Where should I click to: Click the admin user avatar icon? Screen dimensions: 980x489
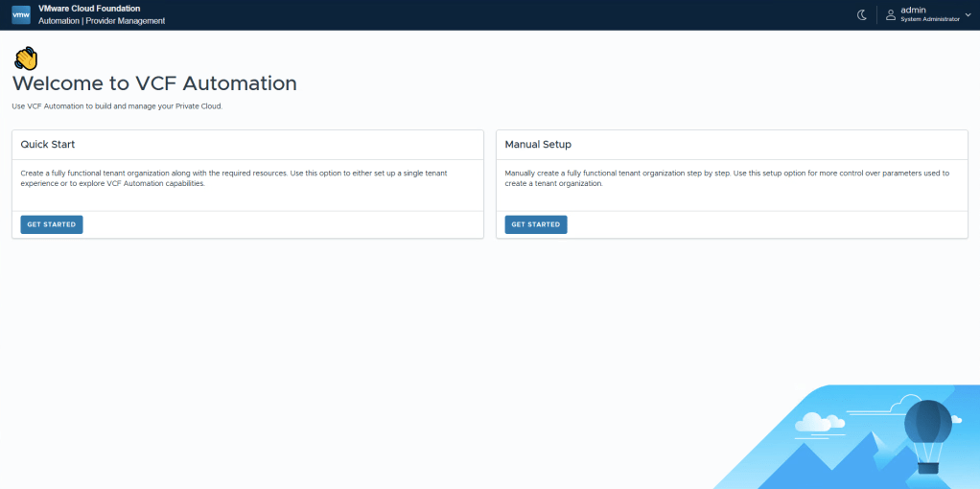click(x=890, y=14)
